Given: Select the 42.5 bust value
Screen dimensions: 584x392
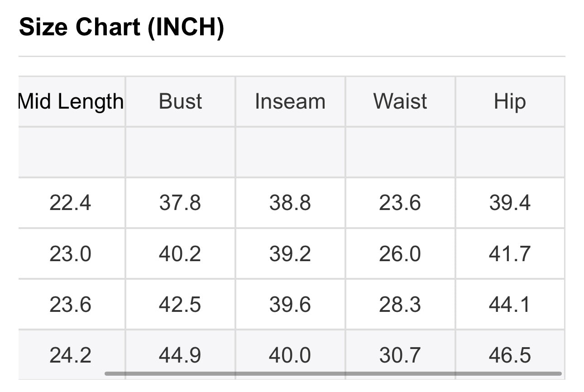Looking at the screenshot, I should (180, 304).
